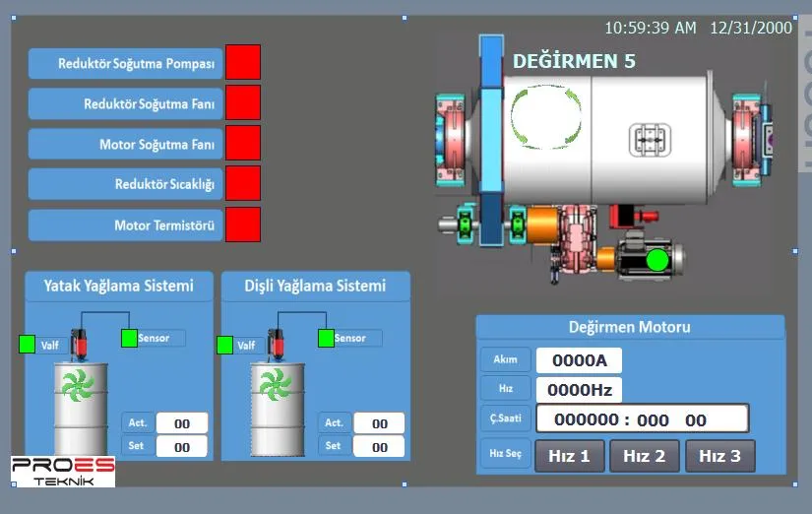The image size is (812, 514).
Task: Toggle the Valf indicator in Yatak Yağlama Sistemi
Action: coord(28,345)
